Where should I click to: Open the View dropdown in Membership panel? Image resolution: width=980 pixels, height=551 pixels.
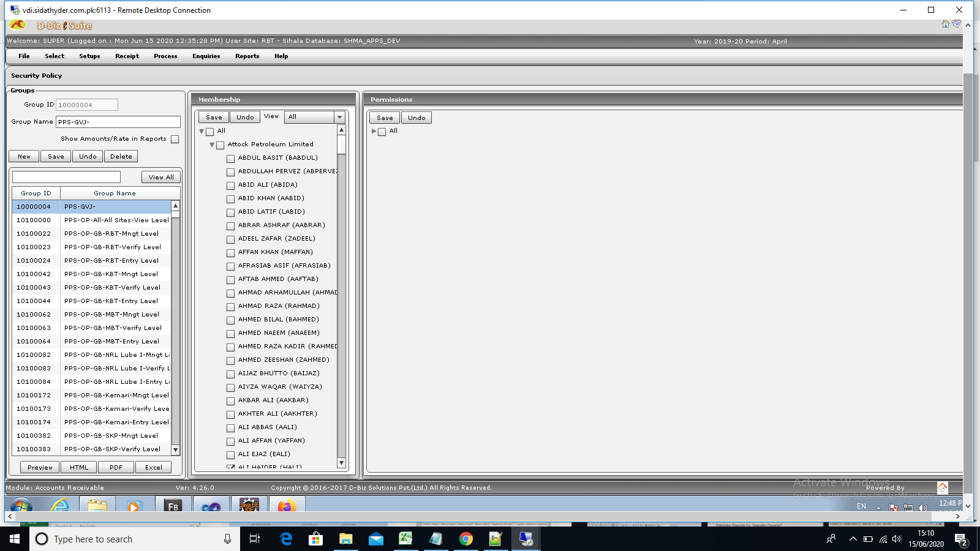(x=339, y=117)
